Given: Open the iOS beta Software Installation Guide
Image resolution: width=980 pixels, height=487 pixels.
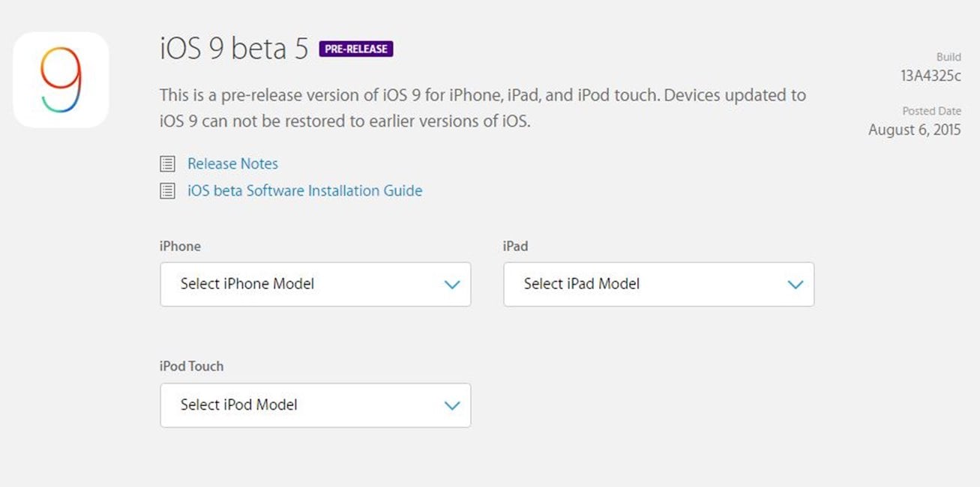Looking at the screenshot, I should click(304, 191).
